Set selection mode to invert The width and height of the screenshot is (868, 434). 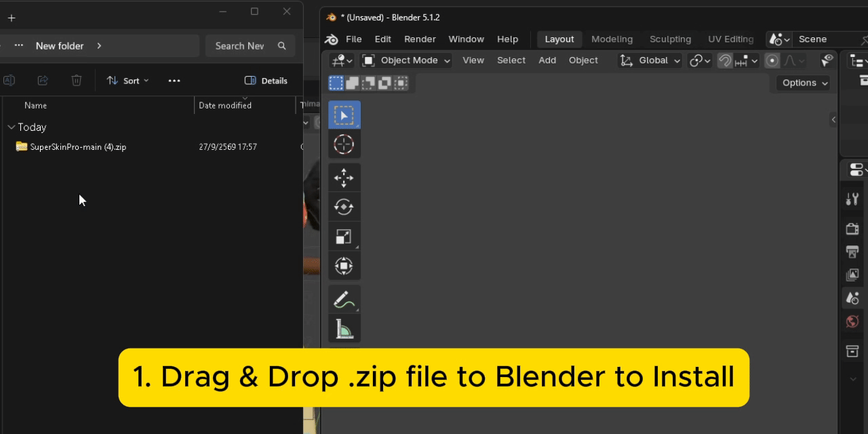click(x=384, y=83)
